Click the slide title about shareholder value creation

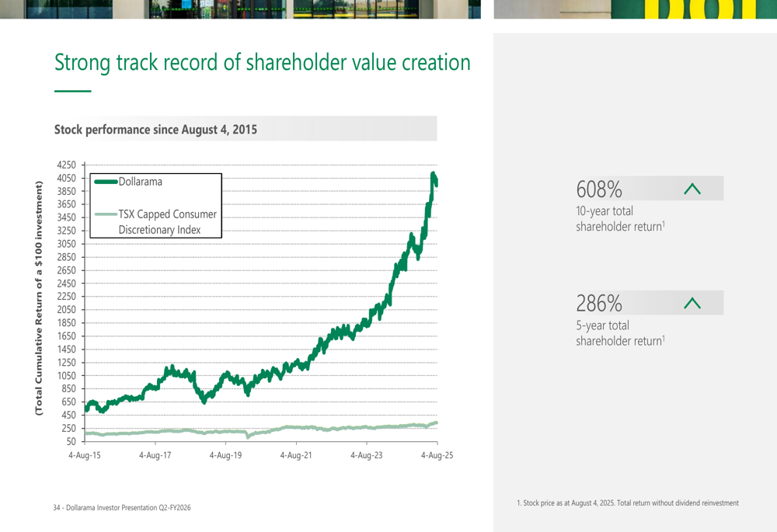point(262,63)
